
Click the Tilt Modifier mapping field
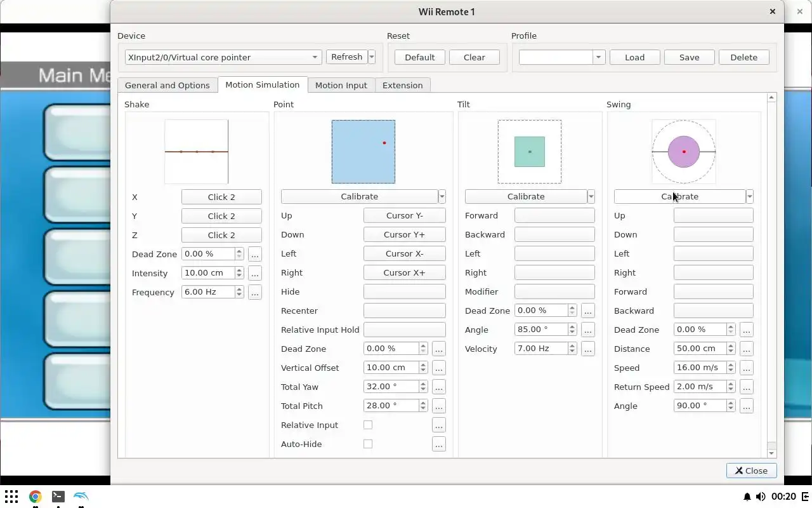554,291
